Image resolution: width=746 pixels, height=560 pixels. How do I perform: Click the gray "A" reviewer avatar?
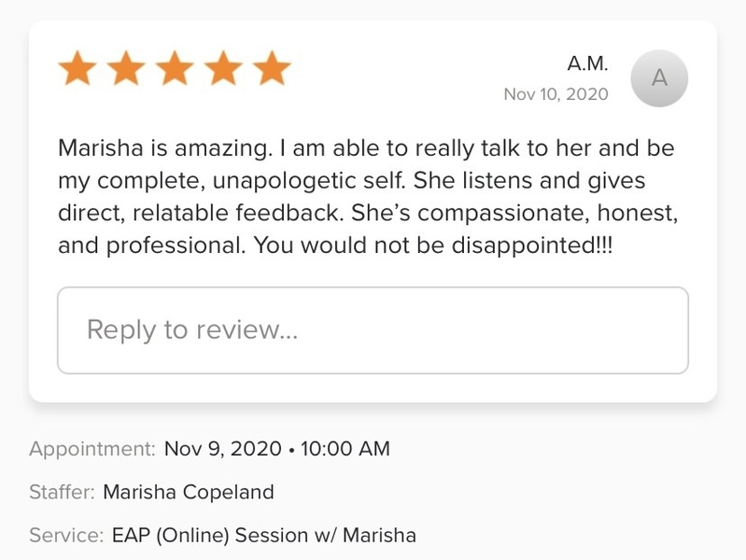click(x=659, y=78)
